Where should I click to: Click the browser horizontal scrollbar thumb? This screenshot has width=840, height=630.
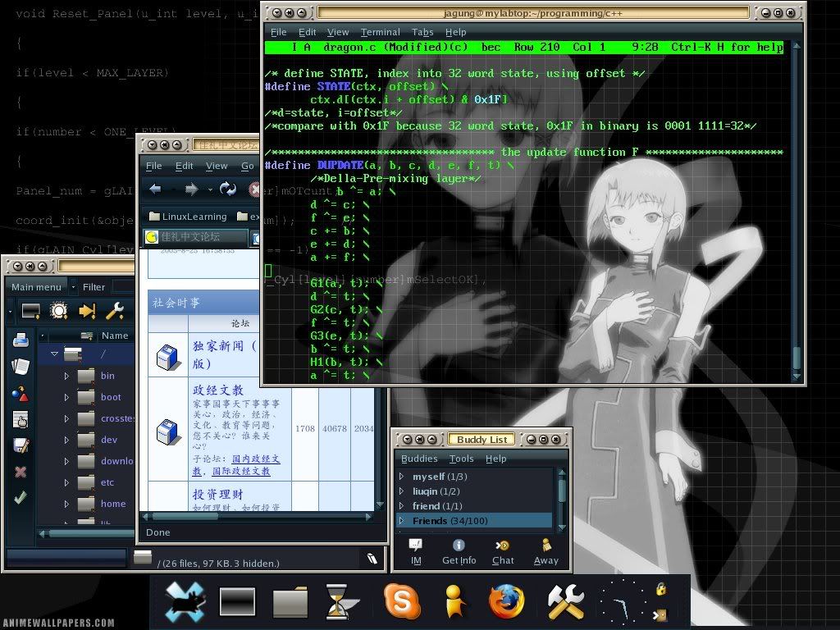185,517
